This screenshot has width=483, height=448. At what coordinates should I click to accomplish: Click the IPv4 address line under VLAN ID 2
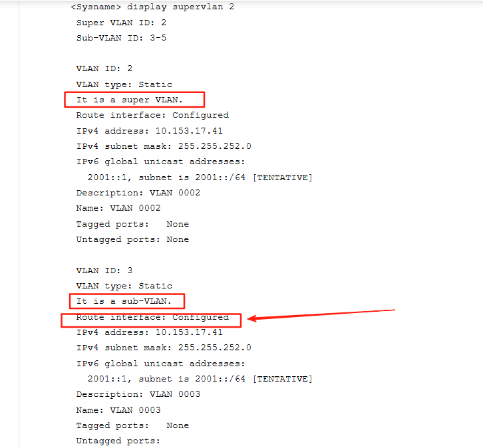[x=149, y=131]
